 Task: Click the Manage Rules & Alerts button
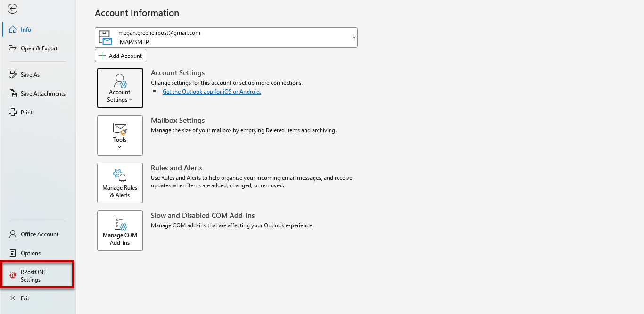120,183
